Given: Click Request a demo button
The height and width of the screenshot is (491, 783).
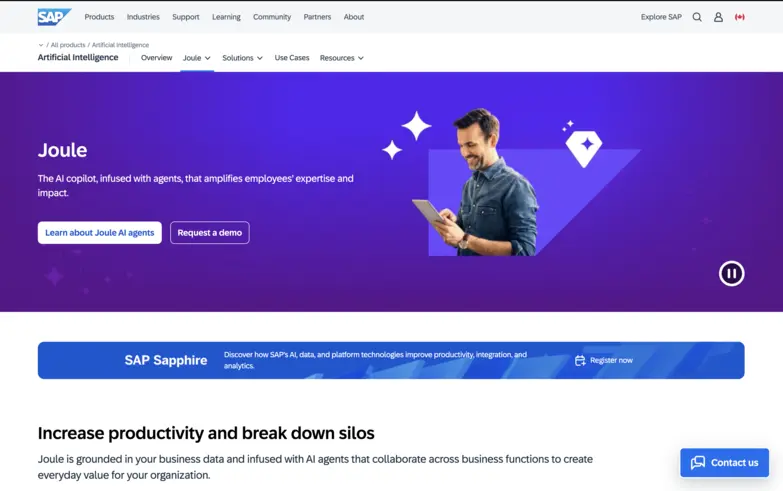Looking at the screenshot, I should pos(210,233).
